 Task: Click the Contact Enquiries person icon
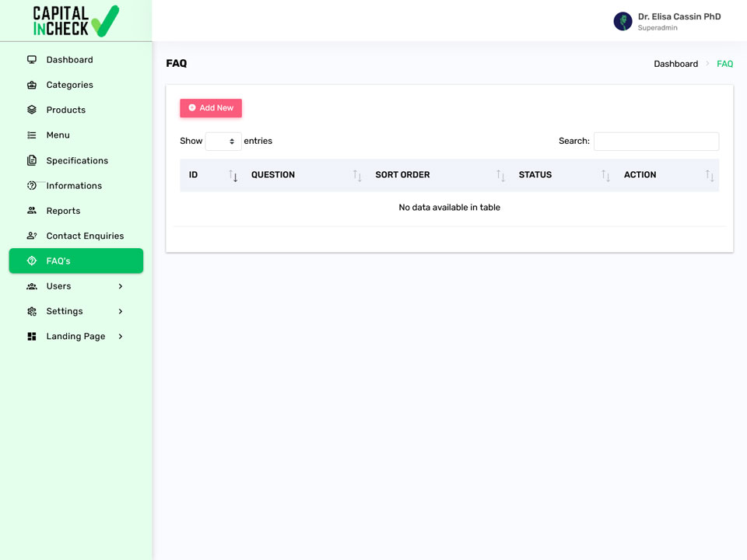click(x=32, y=236)
